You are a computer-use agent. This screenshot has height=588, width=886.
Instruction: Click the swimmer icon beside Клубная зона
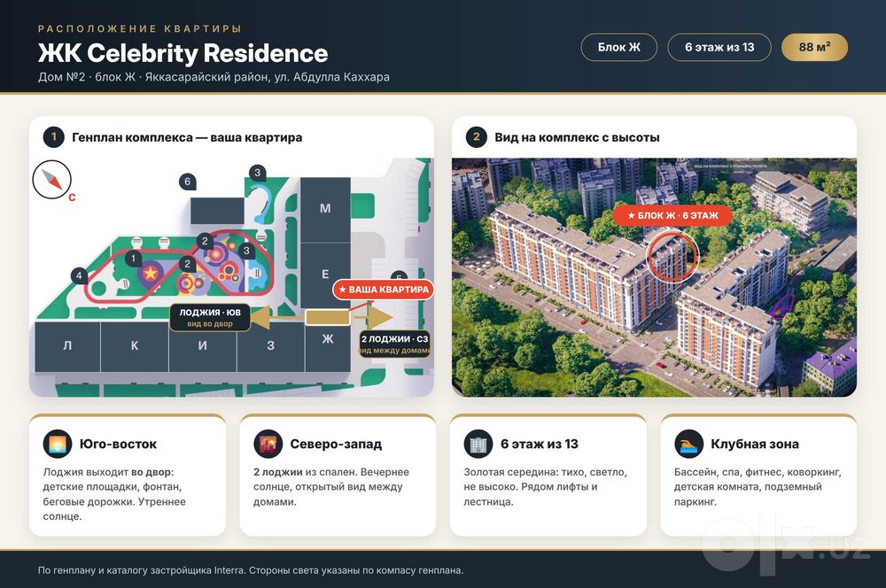pos(688,444)
